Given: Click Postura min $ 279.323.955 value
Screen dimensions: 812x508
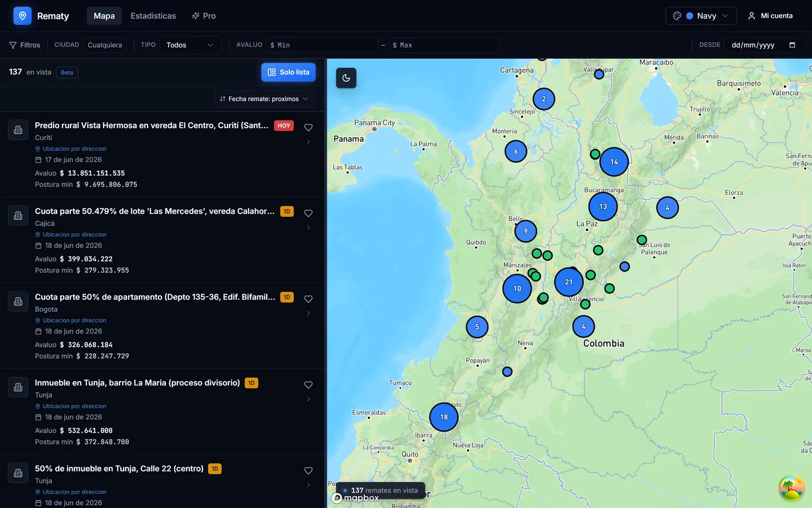Looking at the screenshot, I should [103, 270].
